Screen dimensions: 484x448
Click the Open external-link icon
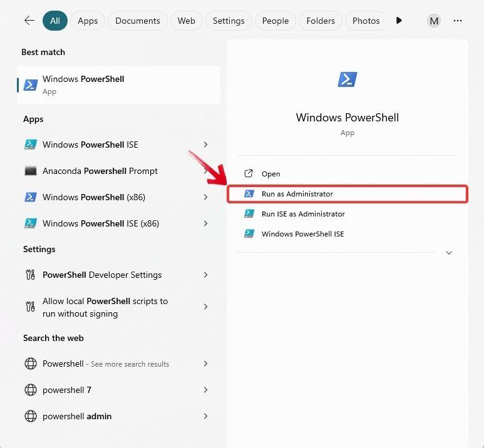pyautogui.click(x=249, y=174)
